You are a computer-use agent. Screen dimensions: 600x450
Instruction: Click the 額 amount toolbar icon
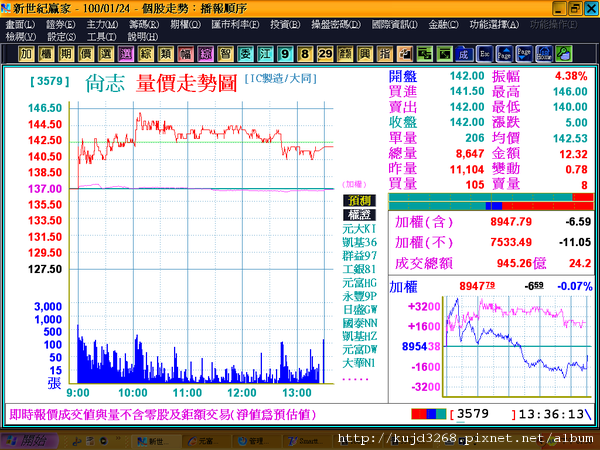345,54
